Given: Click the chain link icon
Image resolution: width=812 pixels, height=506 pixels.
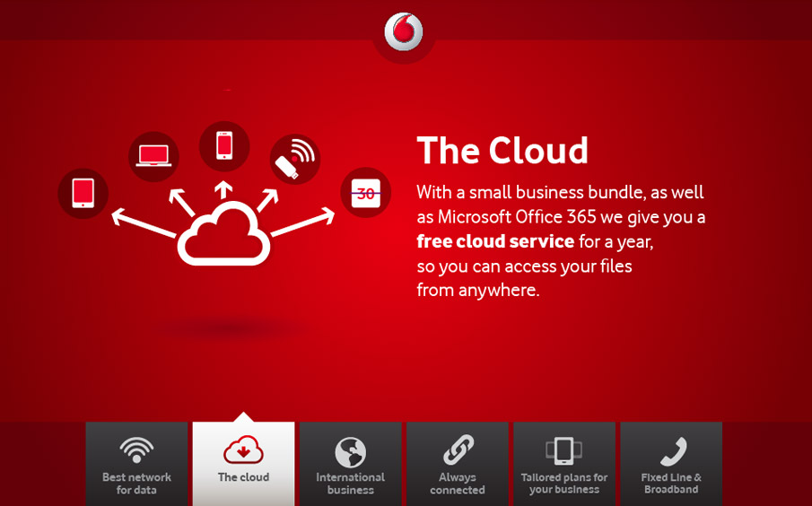Looking at the screenshot, I should (457, 450).
